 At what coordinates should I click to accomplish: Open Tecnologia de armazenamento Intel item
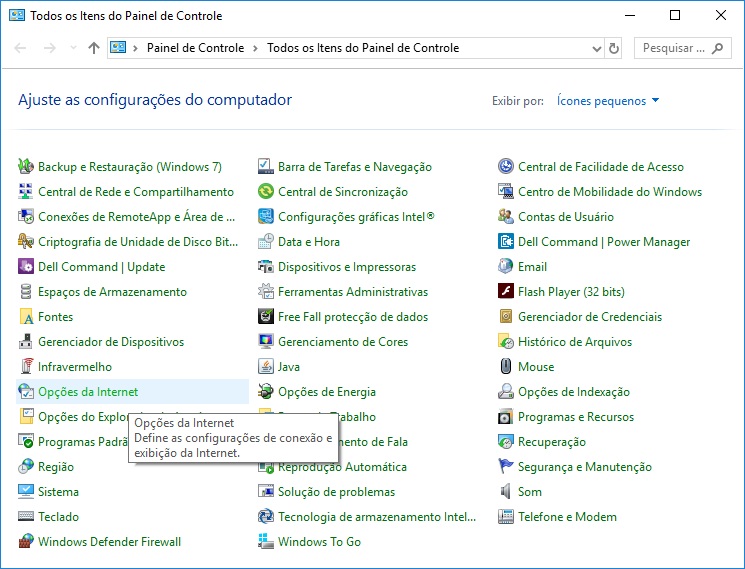377,517
